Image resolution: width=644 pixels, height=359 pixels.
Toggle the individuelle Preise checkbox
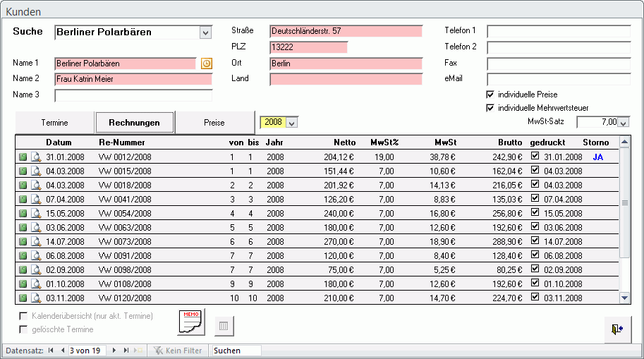point(490,95)
